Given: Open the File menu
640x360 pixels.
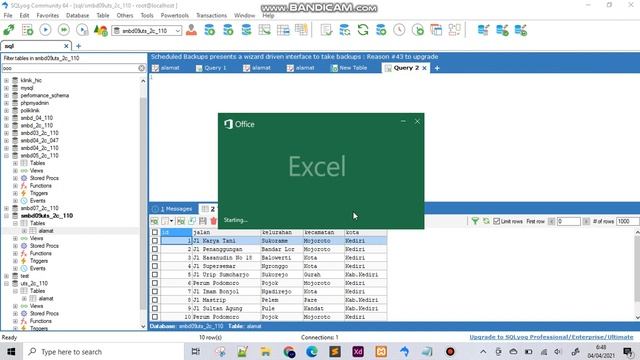Looking at the screenshot, I should point(8,15).
